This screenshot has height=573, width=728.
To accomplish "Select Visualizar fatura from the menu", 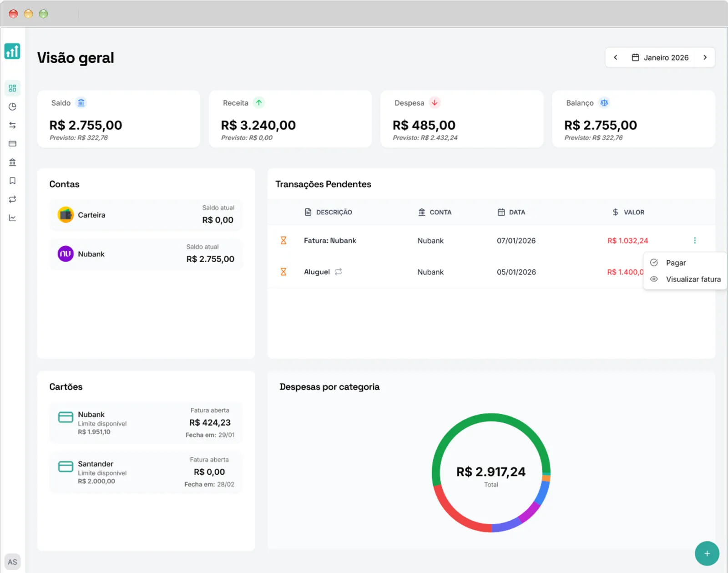I will coord(693,279).
